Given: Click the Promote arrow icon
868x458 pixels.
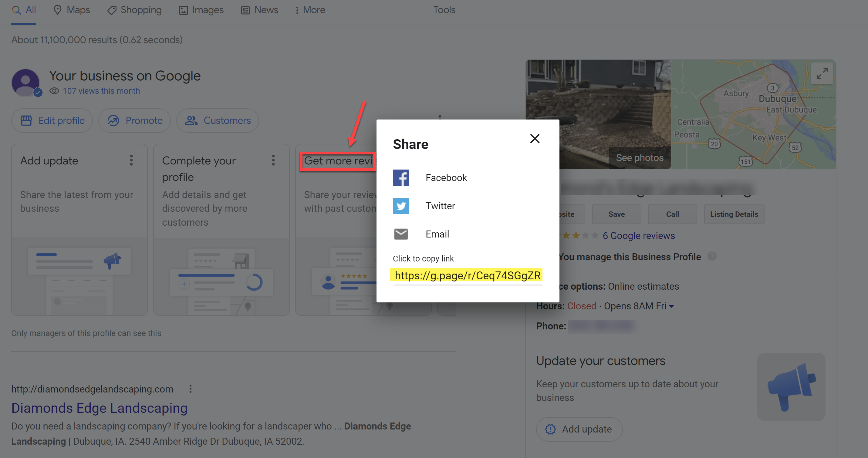Looking at the screenshot, I should point(113,120).
